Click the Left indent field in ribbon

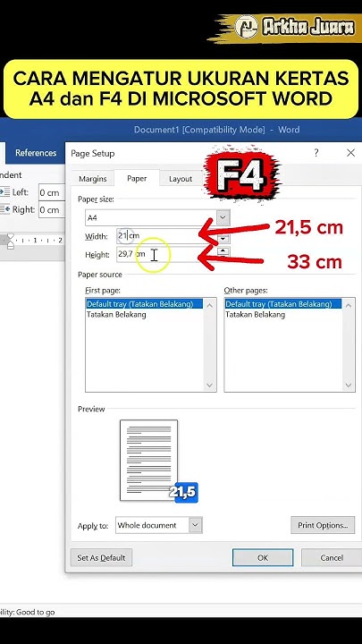(x=52, y=192)
